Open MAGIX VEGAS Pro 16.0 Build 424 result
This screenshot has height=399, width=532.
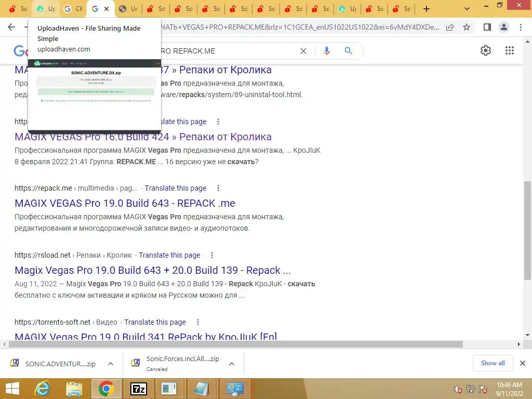[143, 137]
